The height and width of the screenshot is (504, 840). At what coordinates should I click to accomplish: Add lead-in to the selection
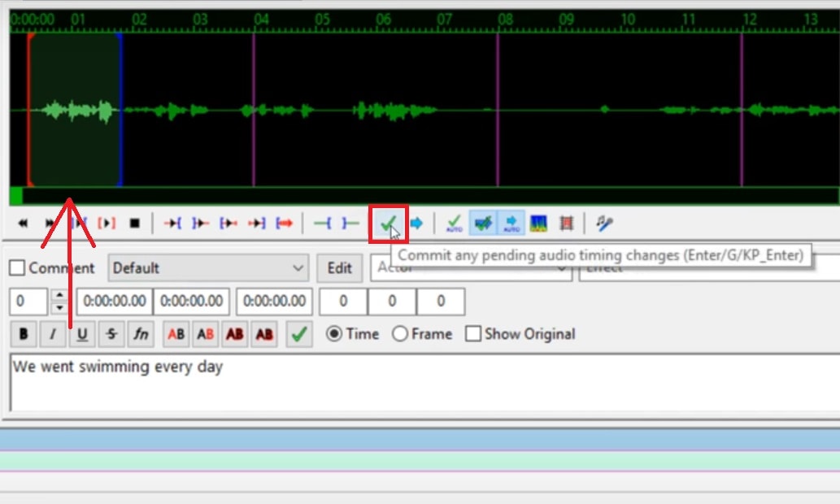322,223
